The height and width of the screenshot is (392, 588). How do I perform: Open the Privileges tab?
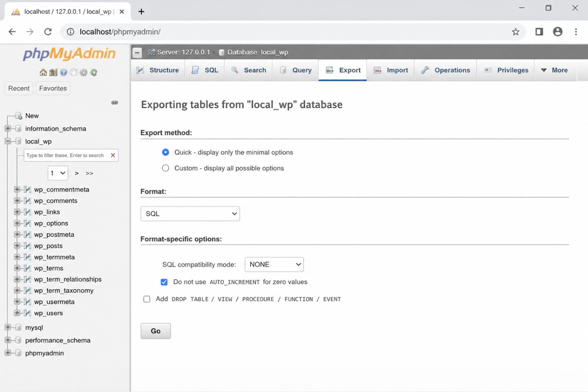coord(506,70)
